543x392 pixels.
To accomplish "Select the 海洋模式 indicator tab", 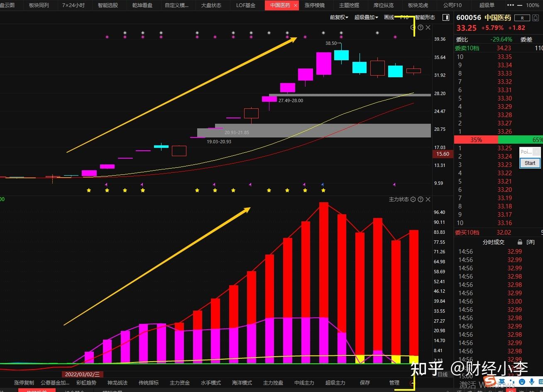I will point(242,382).
